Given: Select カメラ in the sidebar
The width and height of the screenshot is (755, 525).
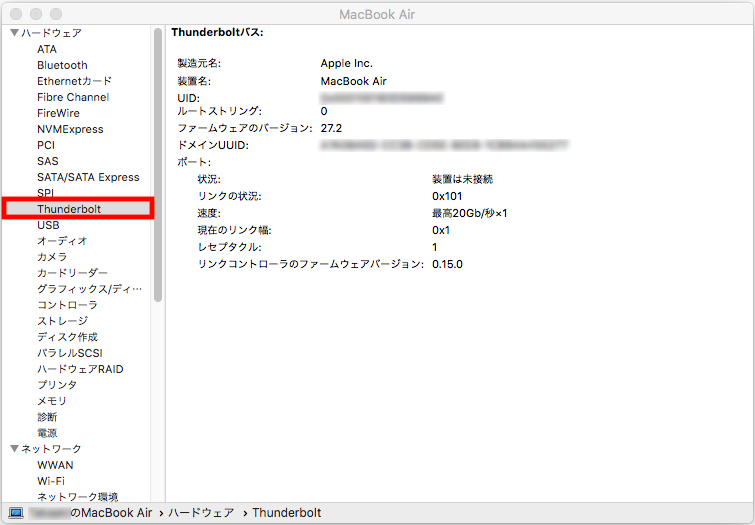Looking at the screenshot, I should [52, 257].
